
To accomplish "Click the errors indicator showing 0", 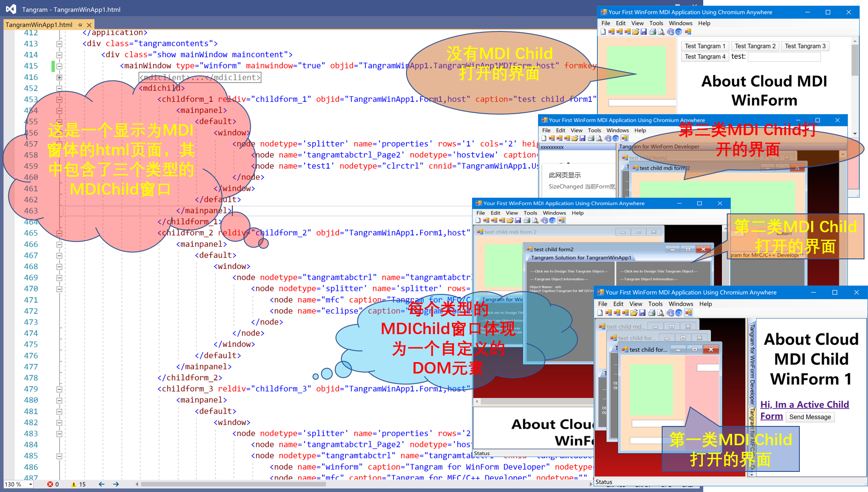I will [x=53, y=484].
